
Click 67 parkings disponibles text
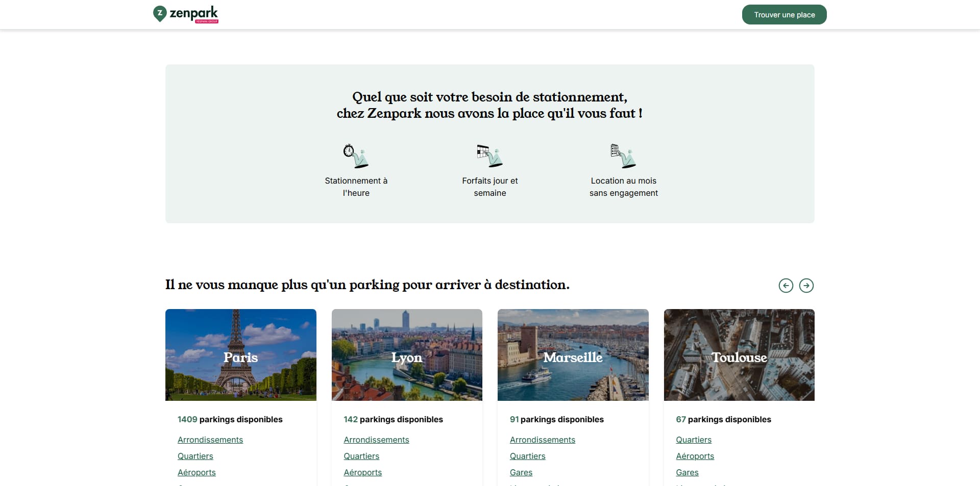point(723,419)
